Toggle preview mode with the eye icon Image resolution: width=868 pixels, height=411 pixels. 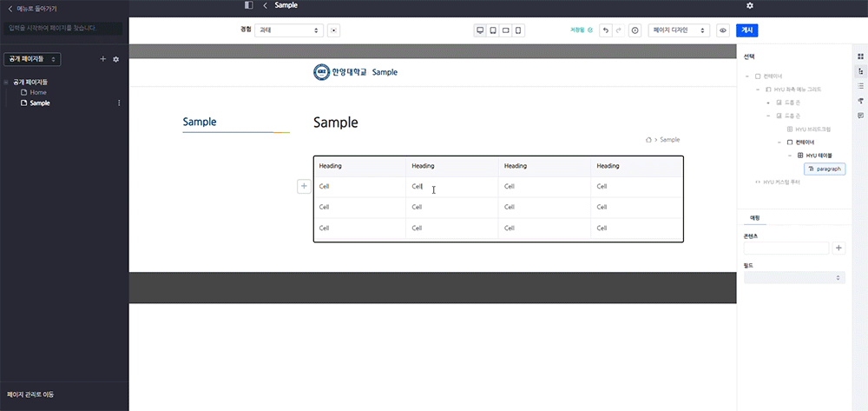pyautogui.click(x=722, y=30)
